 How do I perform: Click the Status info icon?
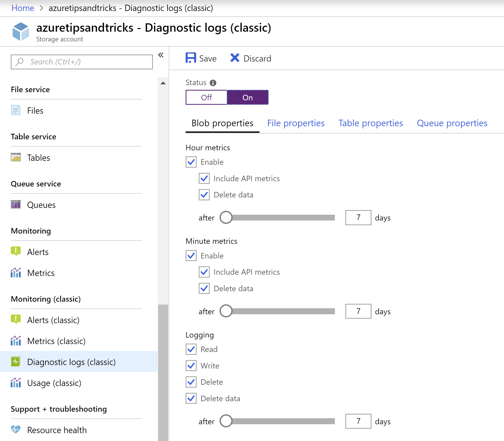tap(213, 83)
